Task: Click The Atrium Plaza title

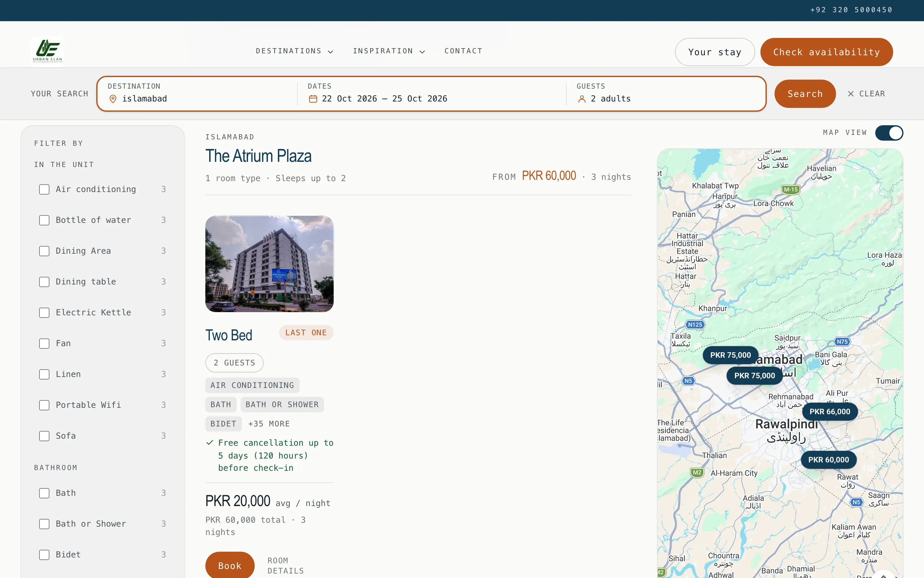Action: [258, 156]
